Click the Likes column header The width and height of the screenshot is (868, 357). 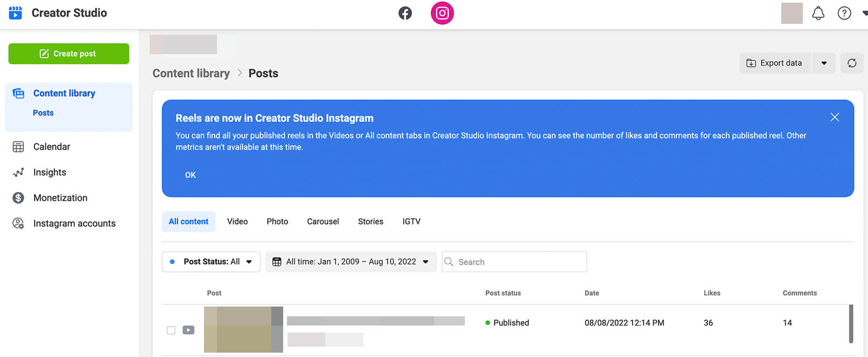[x=712, y=293]
